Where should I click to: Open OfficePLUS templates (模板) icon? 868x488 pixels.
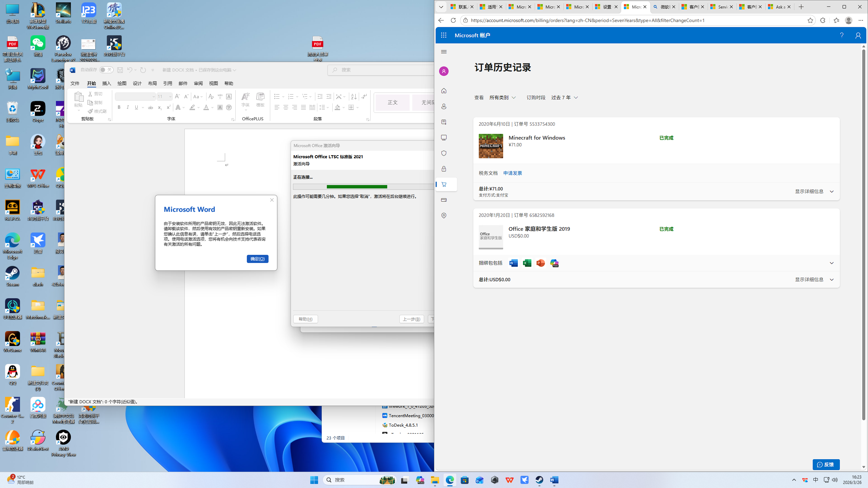(x=260, y=100)
